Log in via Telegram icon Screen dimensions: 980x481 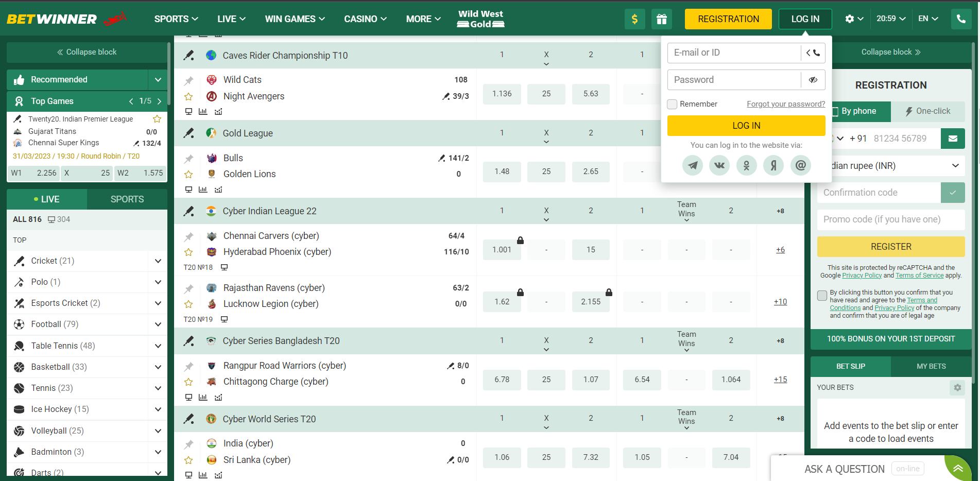tap(693, 165)
